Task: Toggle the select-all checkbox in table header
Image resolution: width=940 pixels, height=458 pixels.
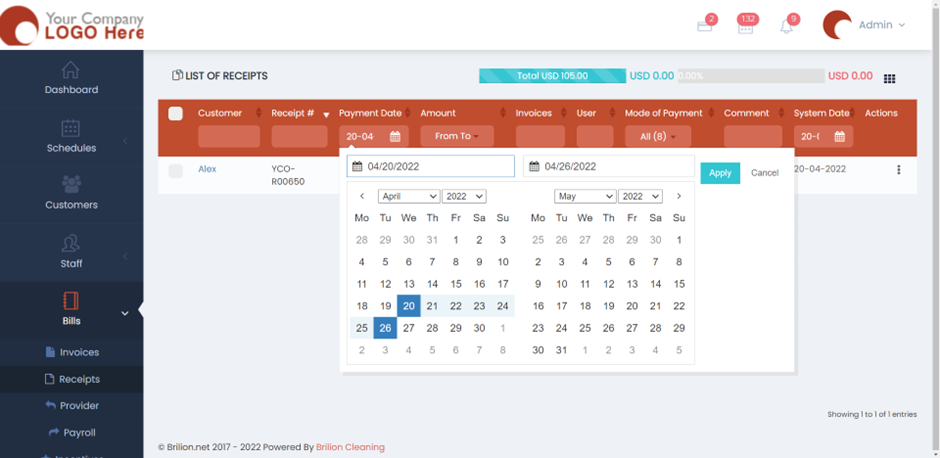Action: (x=176, y=113)
